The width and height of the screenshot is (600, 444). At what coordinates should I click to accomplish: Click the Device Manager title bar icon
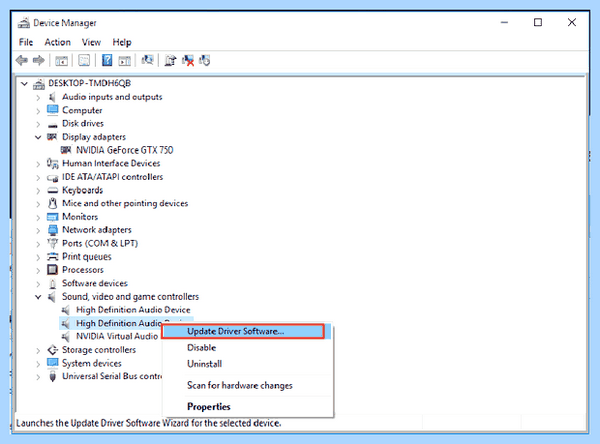pyautogui.click(x=24, y=23)
